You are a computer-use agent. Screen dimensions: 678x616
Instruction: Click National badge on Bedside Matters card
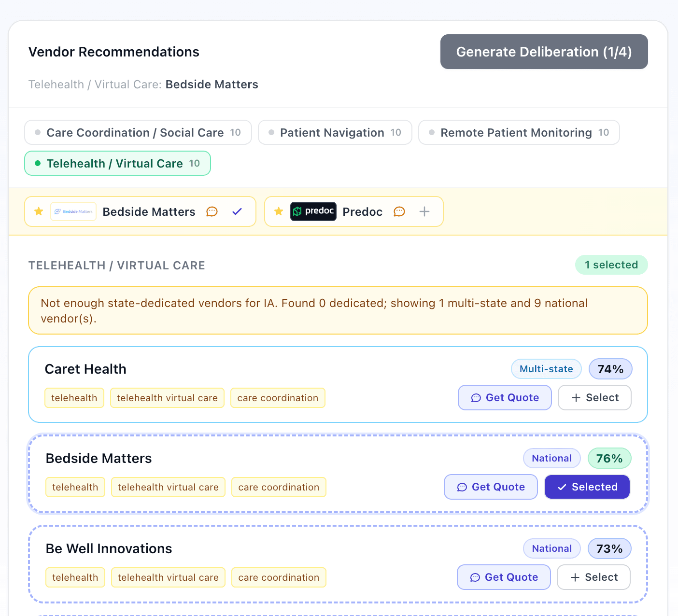[552, 458]
